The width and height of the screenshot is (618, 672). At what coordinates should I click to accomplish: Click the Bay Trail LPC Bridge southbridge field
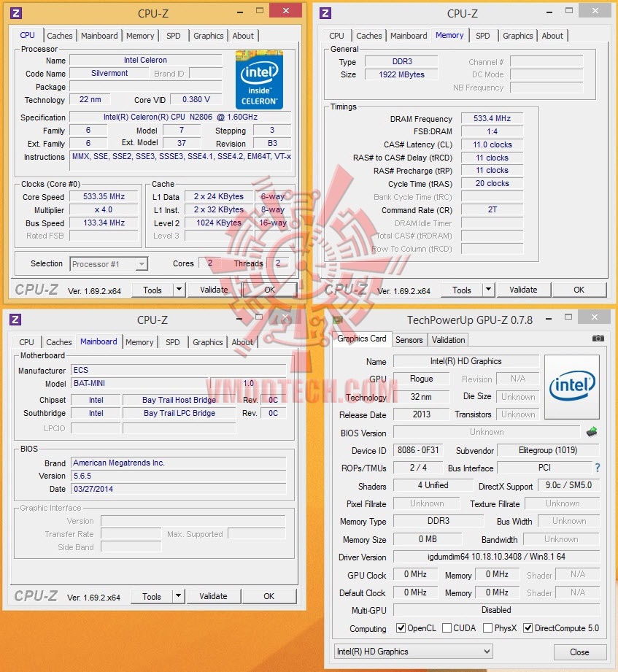[179, 413]
